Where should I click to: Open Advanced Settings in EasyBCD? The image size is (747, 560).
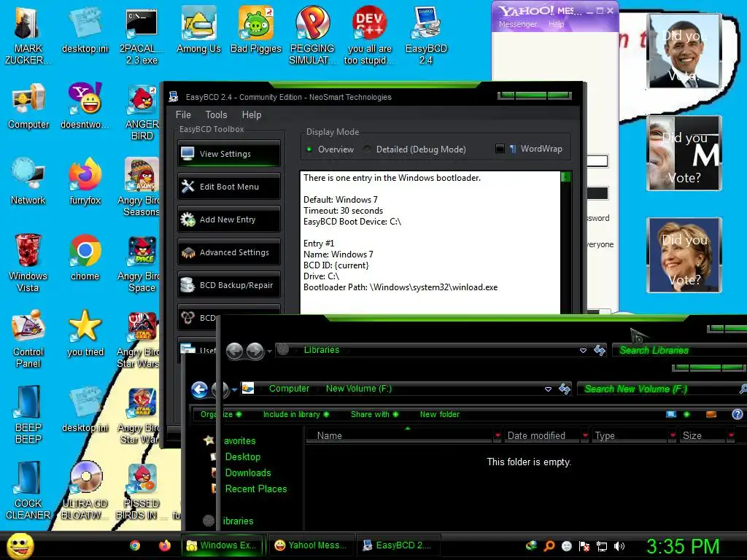[x=228, y=252]
